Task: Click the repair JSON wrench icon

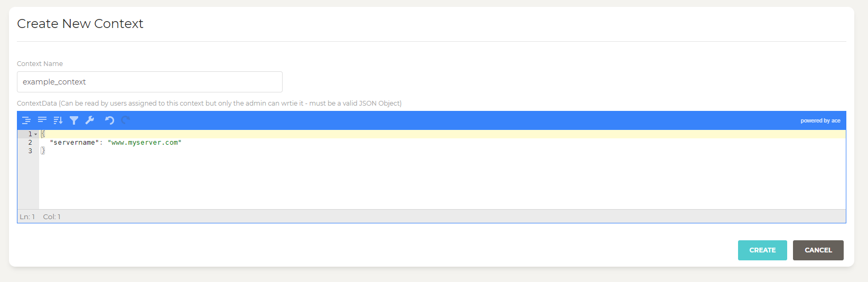Action: 90,120
